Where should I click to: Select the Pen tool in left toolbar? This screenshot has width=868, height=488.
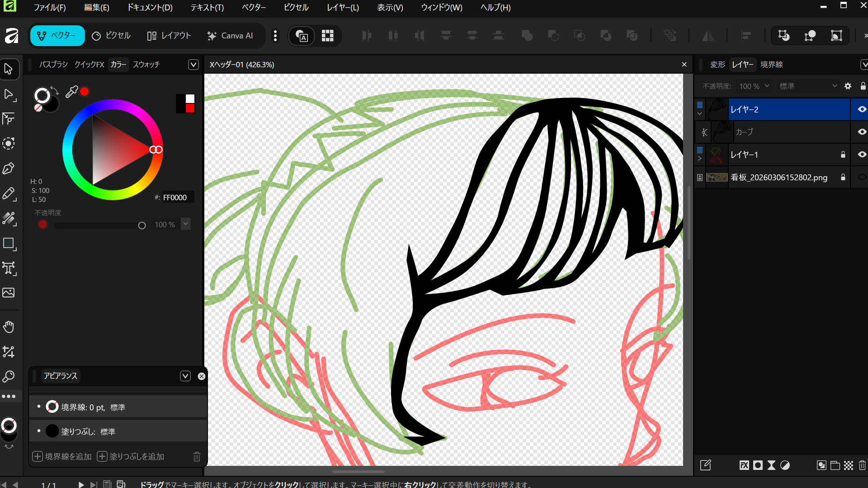point(9,169)
